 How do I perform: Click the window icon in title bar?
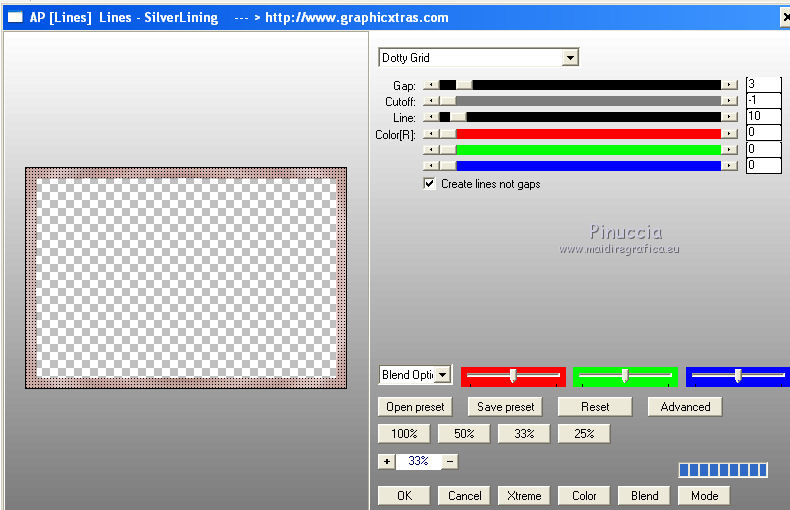tap(15, 17)
